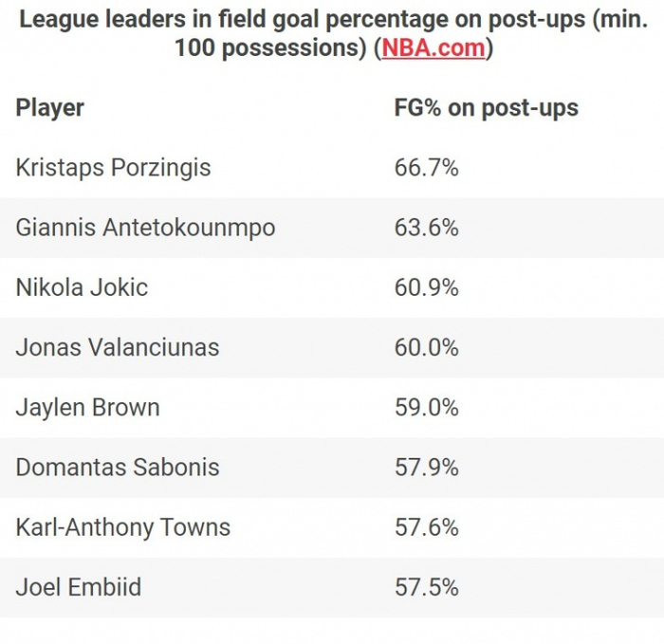The height and width of the screenshot is (644, 664).
Task: Select Nikola Jokic's name
Action: point(82,287)
